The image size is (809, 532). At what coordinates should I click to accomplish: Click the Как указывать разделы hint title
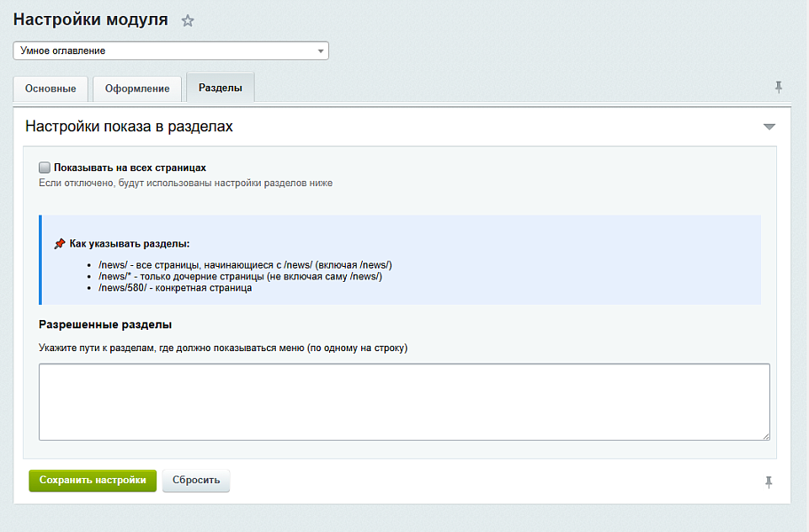click(x=130, y=244)
